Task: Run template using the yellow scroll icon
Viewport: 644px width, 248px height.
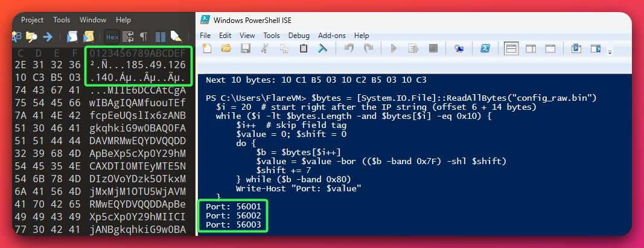Action: pyautogui.click(x=88, y=37)
